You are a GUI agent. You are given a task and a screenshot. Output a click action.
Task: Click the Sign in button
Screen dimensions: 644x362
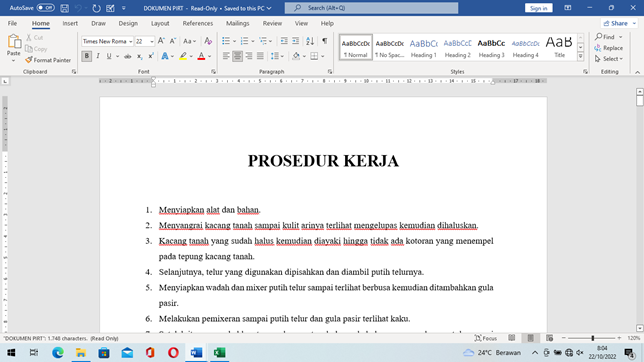point(538,8)
